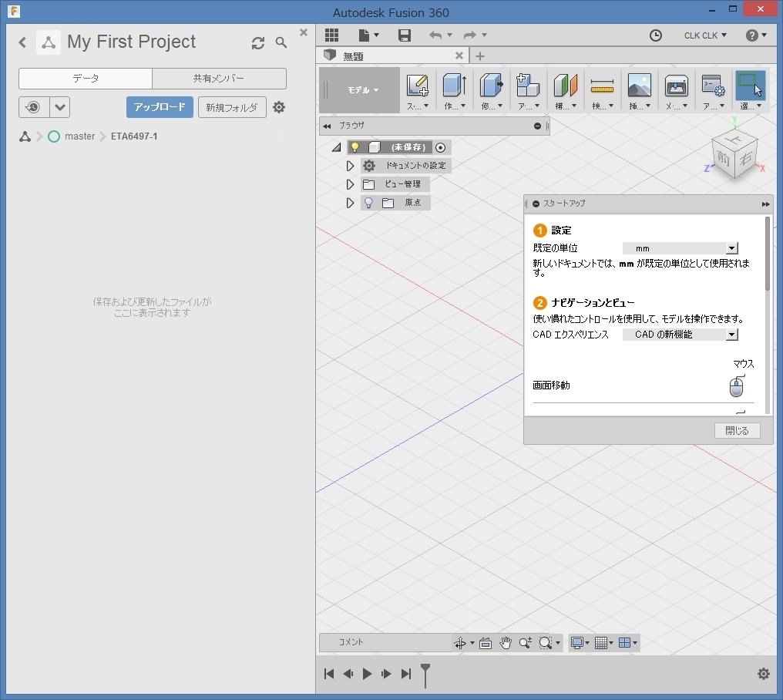Jump to timeline beginning
Image resolution: width=783 pixels, height=700 pixels.
329,674
